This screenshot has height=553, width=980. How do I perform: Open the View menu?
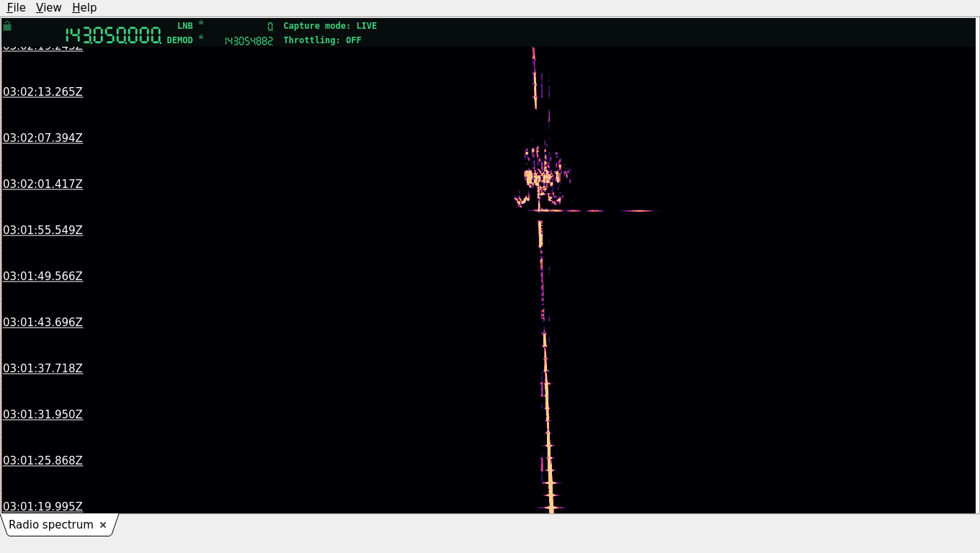(x=48, y=7)
